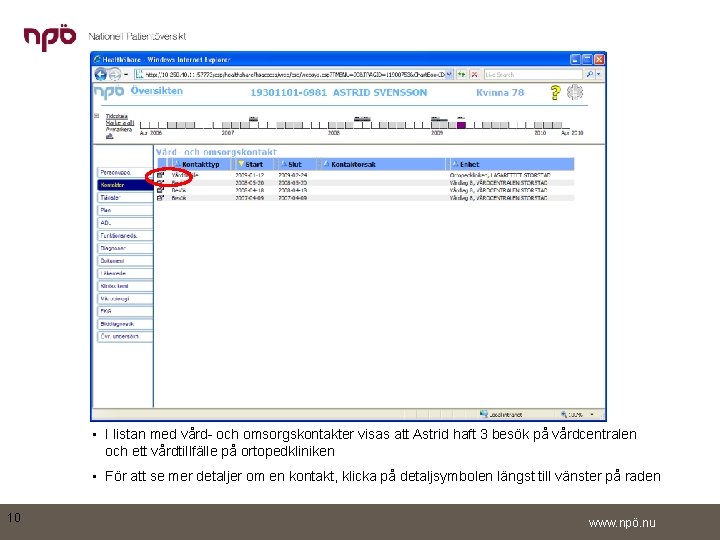The height and width of the screenshot is (540, 720).
Task: Open the Diagnoser sidebar section
Action: click(x=124, y=248)
